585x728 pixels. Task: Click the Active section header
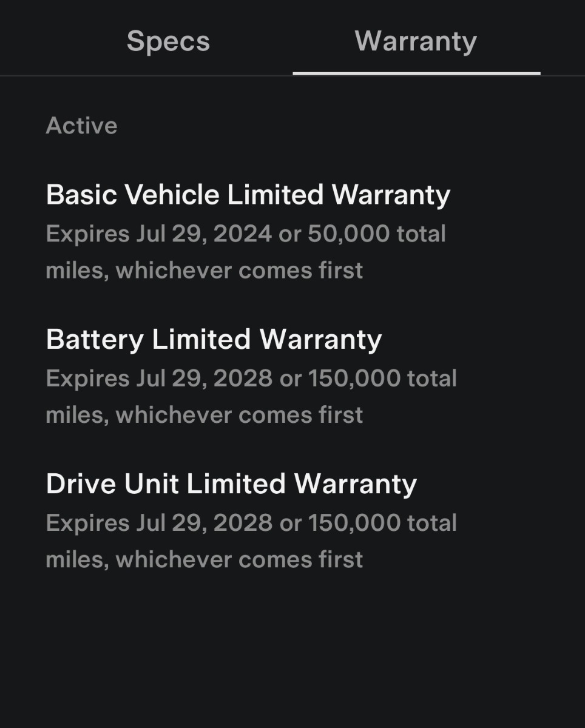pos(81,126)
